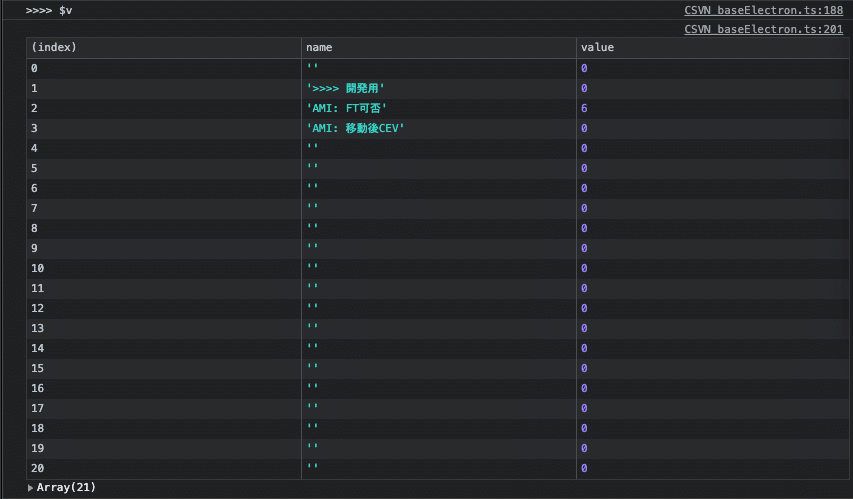Viewport: 853px width, 499px height.
Task: Select index cell 12 in the table
Action: coord(164,309)
